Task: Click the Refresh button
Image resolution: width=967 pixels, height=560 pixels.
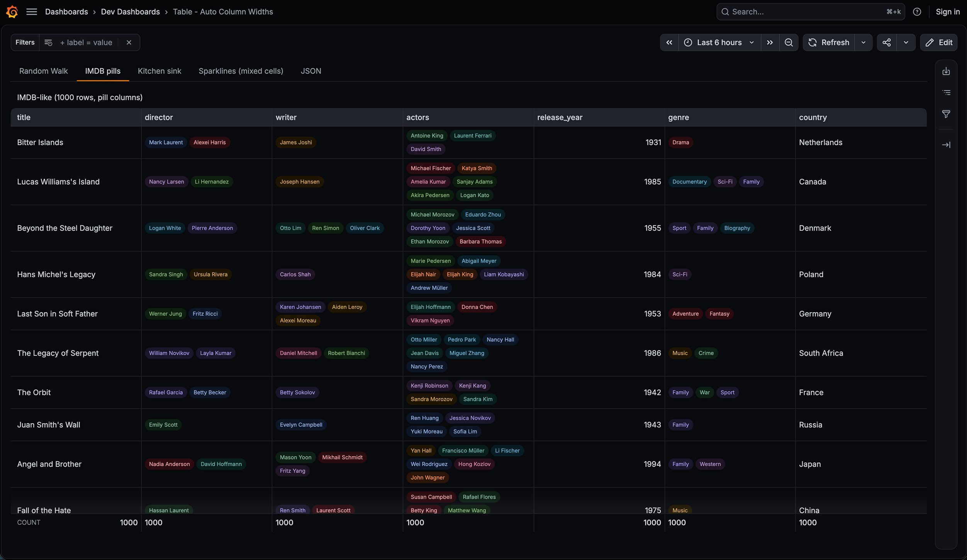Action: click(x=829, y=42)
